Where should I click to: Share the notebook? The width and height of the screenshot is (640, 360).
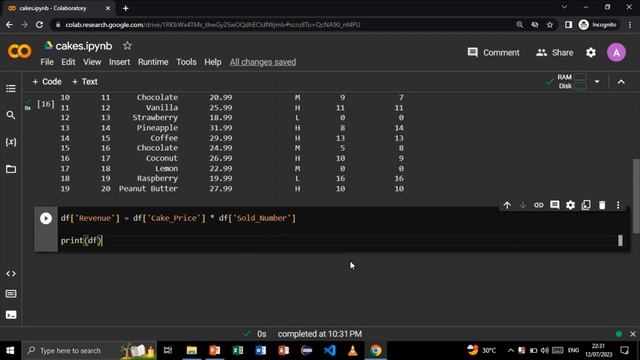(554, 53)
